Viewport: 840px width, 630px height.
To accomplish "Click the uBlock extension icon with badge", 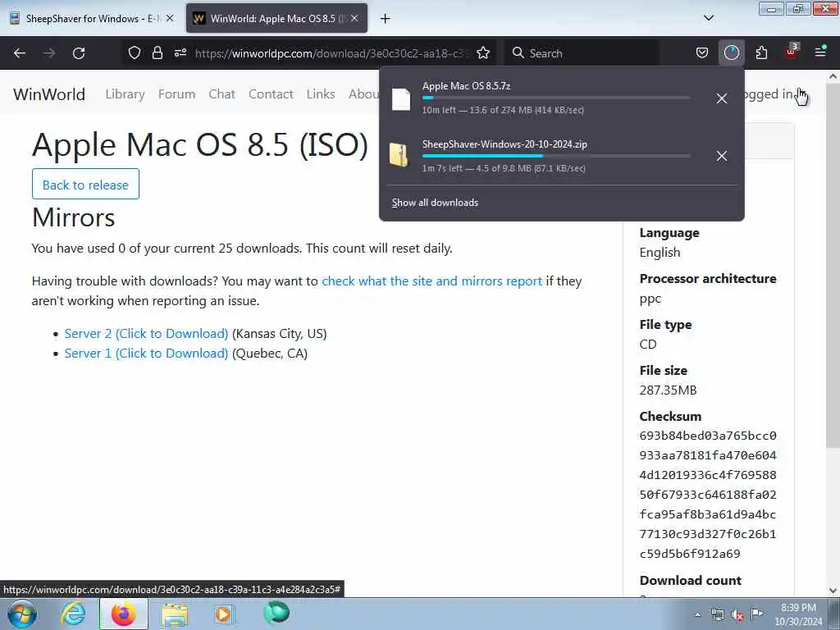I will 792,52.
